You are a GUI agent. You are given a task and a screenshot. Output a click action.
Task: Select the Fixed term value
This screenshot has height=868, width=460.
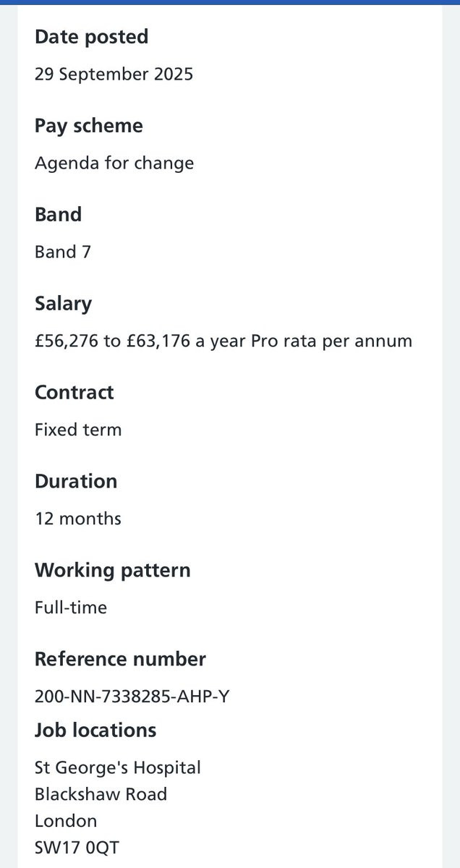(x=78, y=430)
